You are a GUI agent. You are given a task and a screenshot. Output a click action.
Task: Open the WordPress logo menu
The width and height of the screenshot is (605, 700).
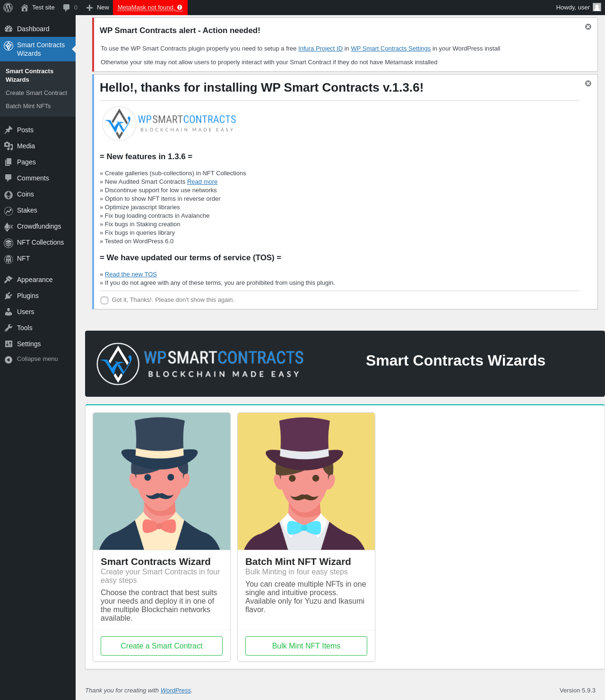[x=8, y=8]
